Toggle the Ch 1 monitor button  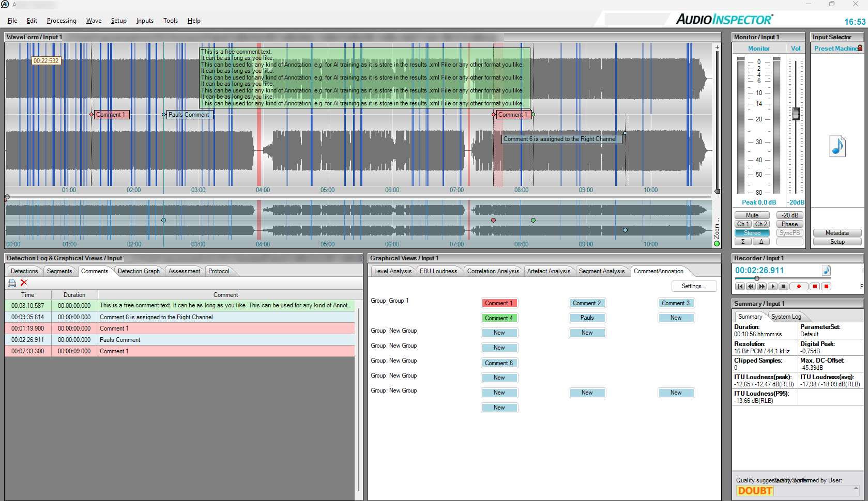click(x=743, y=224)
